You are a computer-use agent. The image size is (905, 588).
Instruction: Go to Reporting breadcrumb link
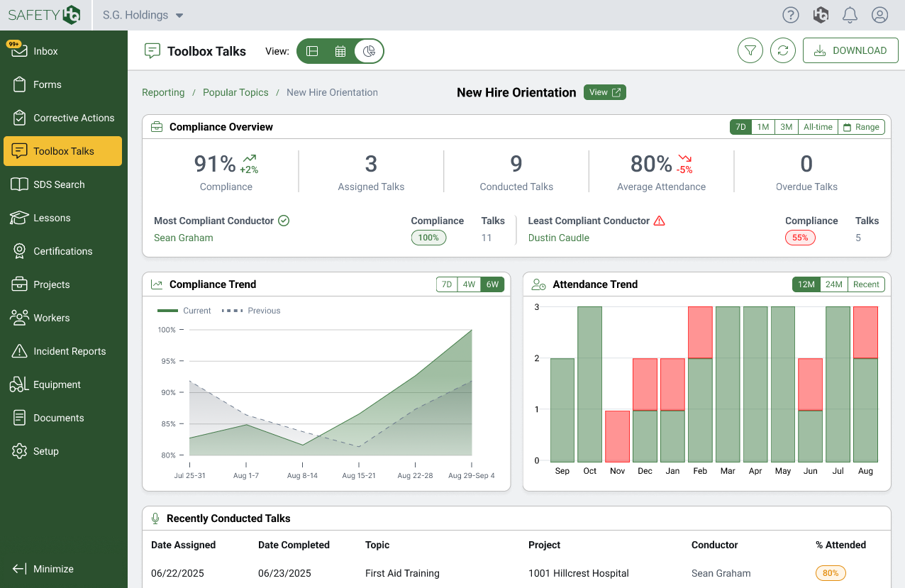point(163,92)
